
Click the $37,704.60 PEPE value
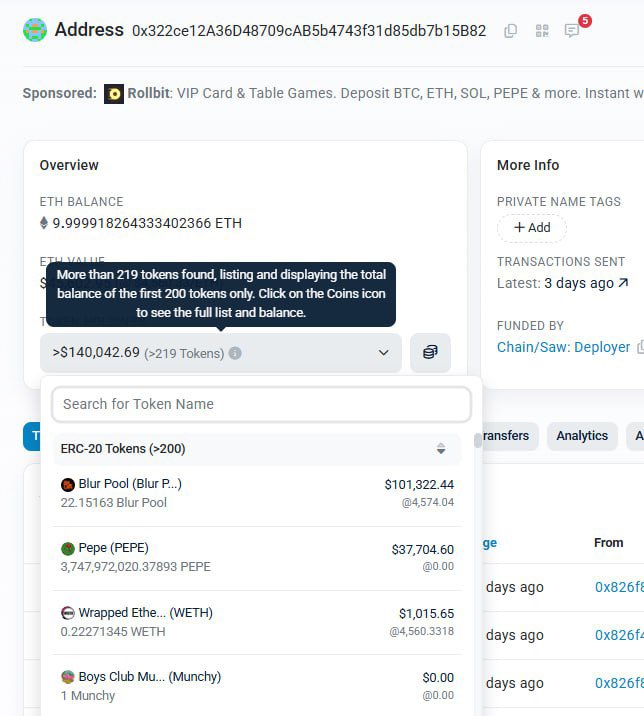(x=422, y=549)
